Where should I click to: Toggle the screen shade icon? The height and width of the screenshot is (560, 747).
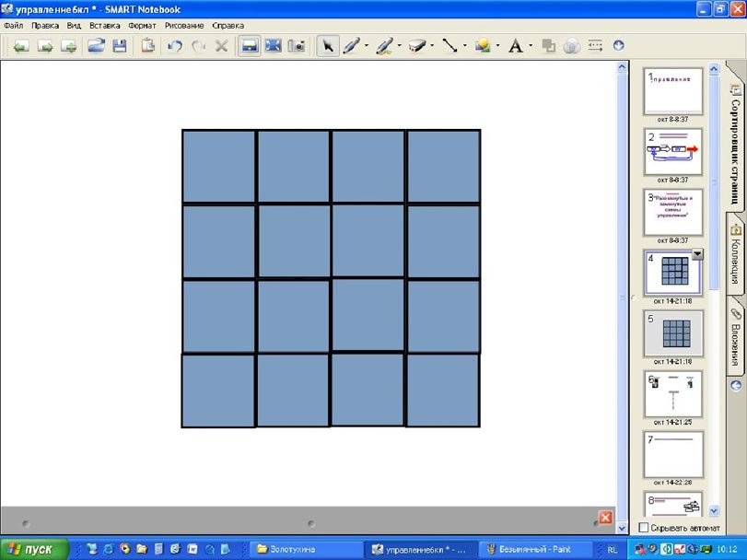(249, 45)
